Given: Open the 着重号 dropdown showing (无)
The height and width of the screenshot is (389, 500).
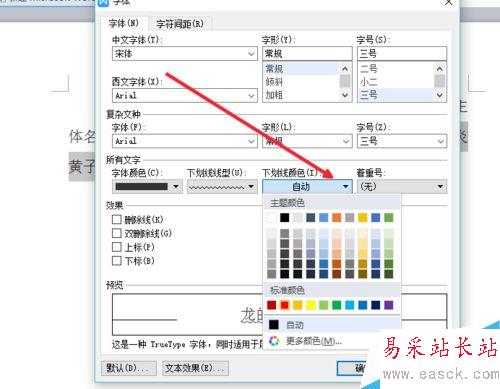Looking at the screenshot, I should pyautogui.click(x=402, y=187).
